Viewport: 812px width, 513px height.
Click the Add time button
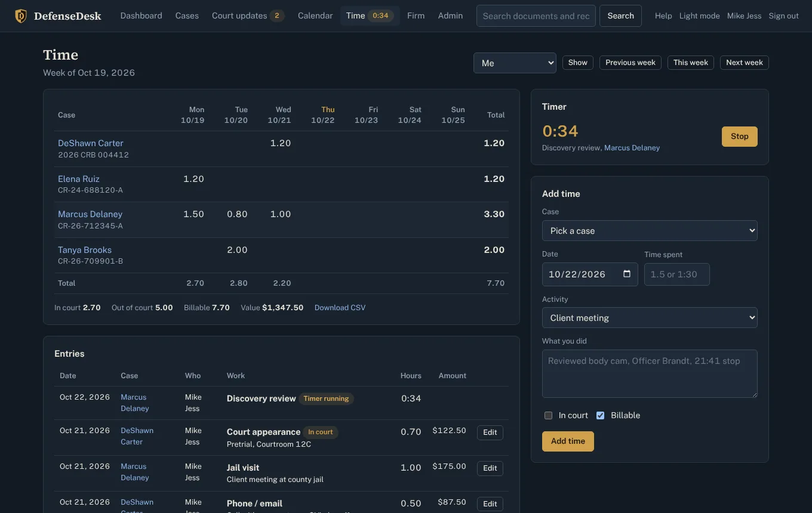tap(568, 441)
